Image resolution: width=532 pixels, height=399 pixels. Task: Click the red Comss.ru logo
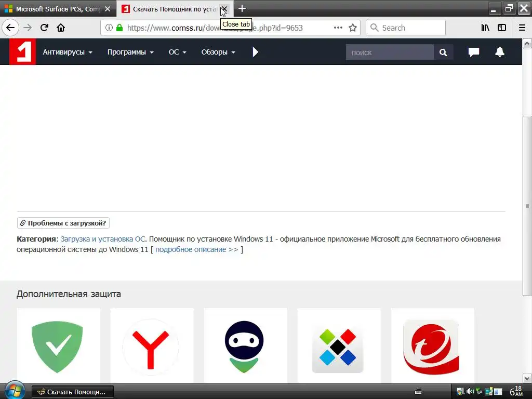22,51
